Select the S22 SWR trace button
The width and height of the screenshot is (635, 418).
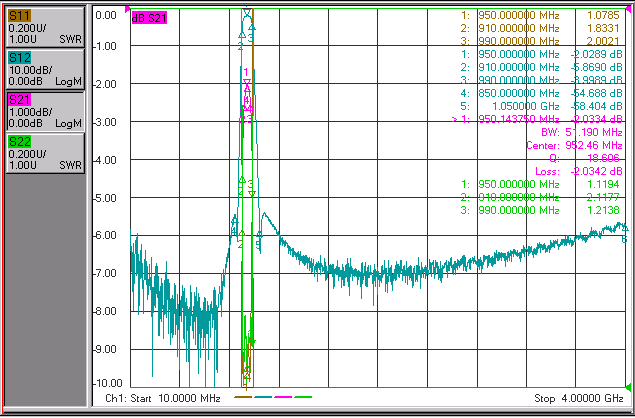point(45,153)
